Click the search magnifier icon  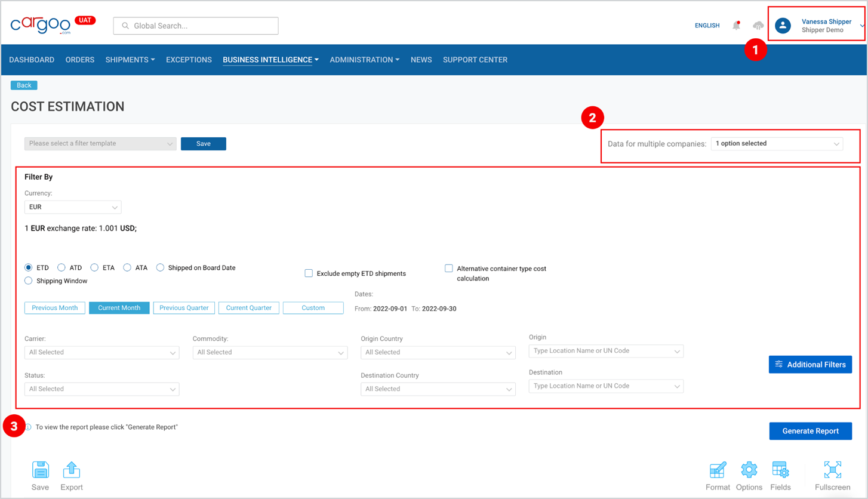click(x=125, y=26)
